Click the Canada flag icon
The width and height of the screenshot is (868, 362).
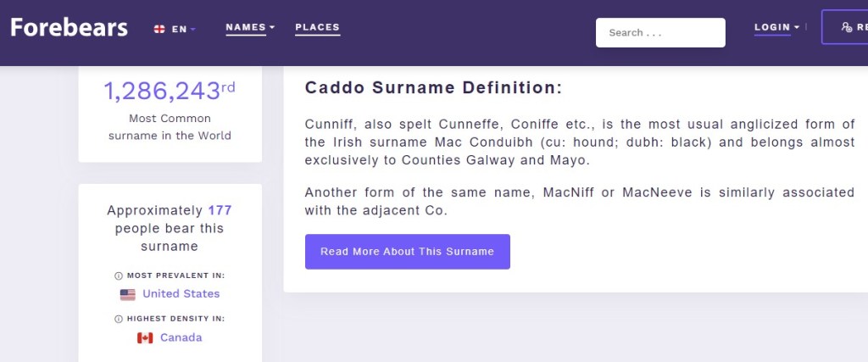click(x=145, y=338)
